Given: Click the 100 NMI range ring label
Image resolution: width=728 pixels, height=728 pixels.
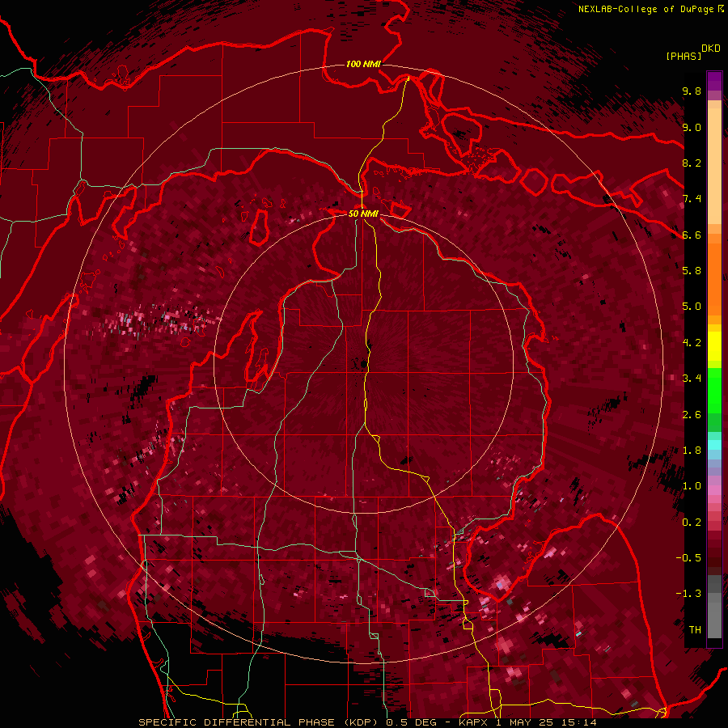Looking at the screenshot, I should [x=363, y=64].
